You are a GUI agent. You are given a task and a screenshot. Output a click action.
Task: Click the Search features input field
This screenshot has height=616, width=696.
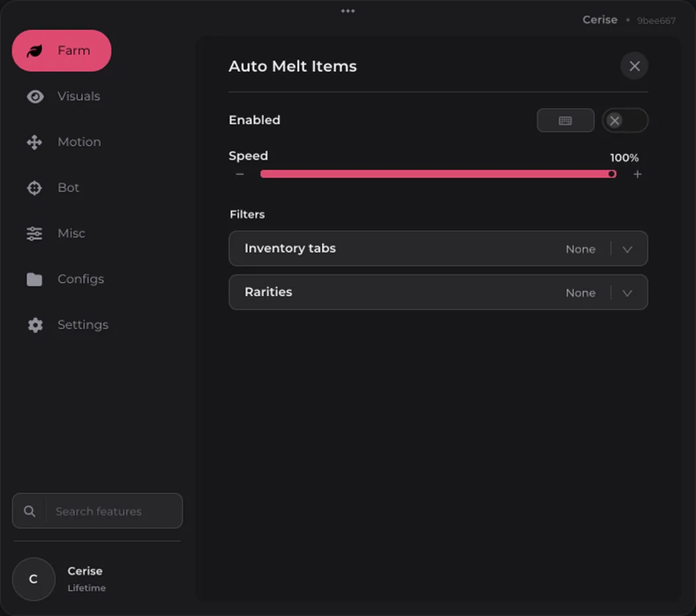click(97, 511)
